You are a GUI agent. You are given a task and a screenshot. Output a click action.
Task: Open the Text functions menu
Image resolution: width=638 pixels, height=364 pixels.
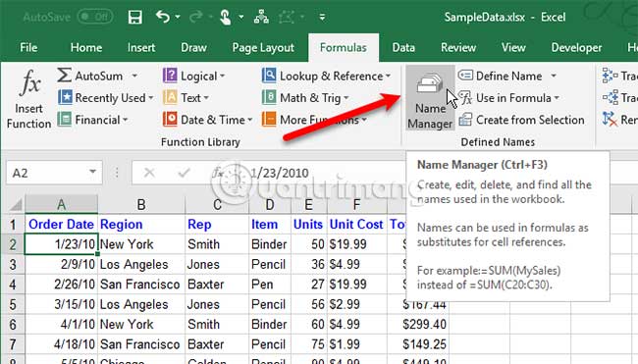186,98
